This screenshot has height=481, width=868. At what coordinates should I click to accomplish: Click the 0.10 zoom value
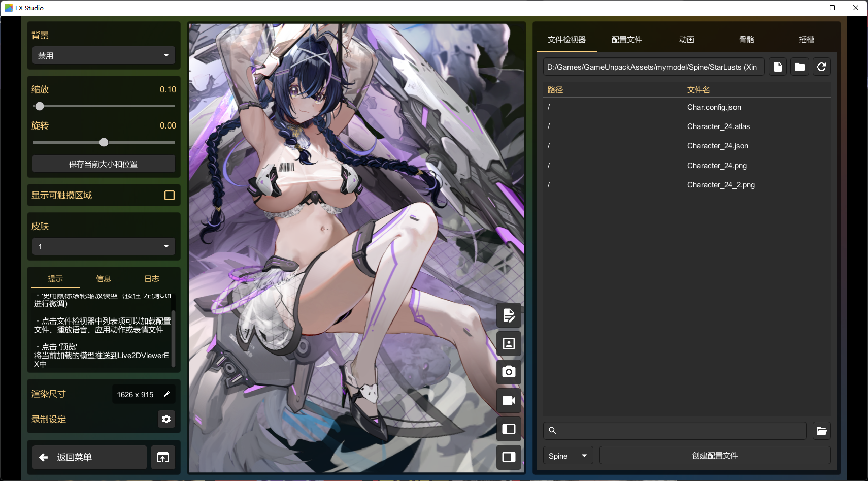(168, 90)
